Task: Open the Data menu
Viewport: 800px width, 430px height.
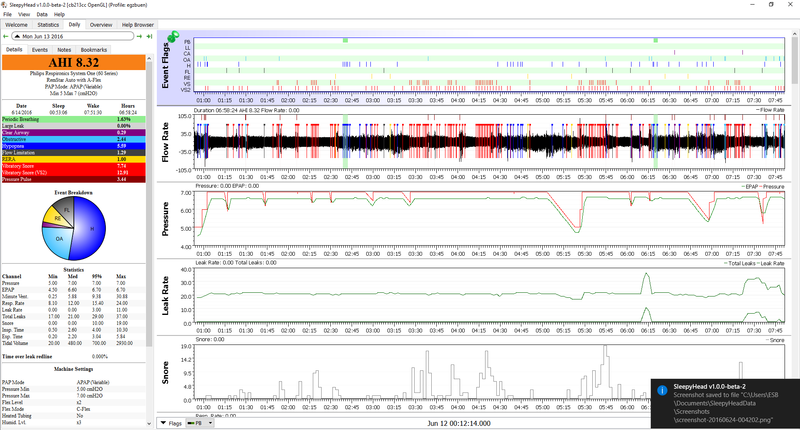Action: 41,14
